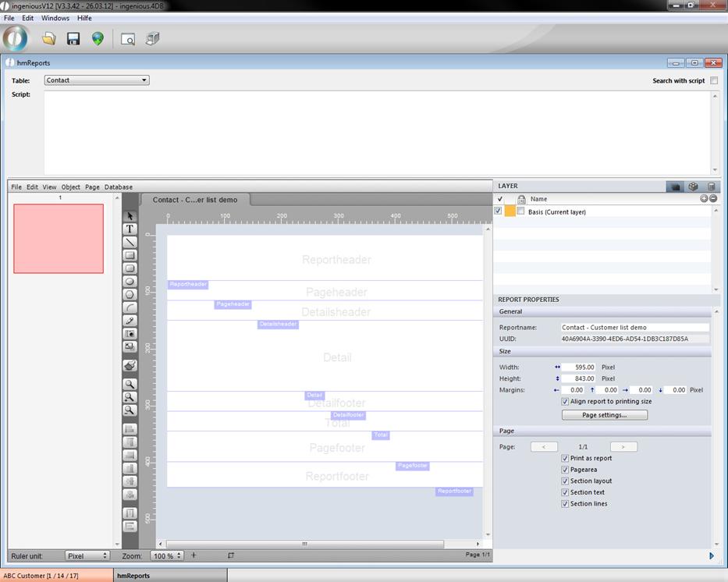Open the Zoom 100 % dropdown
This screenshot has height=582, width=728.
pyautogui.click(x=167, y=555)
